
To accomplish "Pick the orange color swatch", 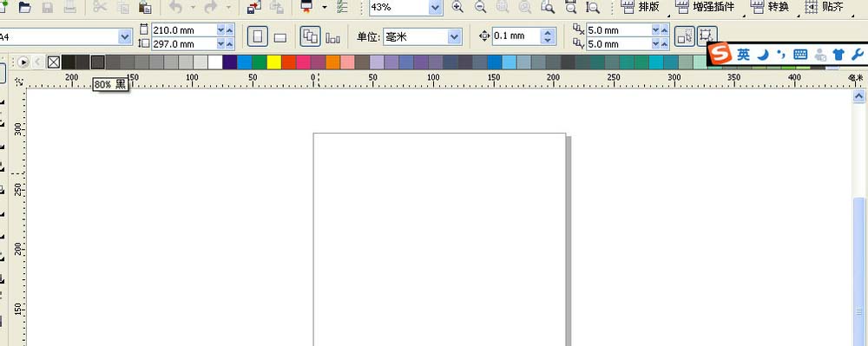I will [332, 62].
